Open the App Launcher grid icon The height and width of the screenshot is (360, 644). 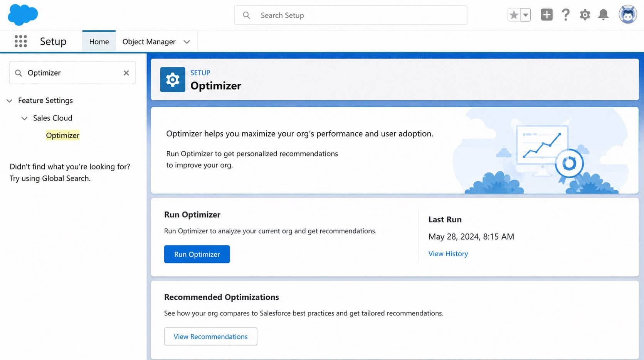point(21,41)
